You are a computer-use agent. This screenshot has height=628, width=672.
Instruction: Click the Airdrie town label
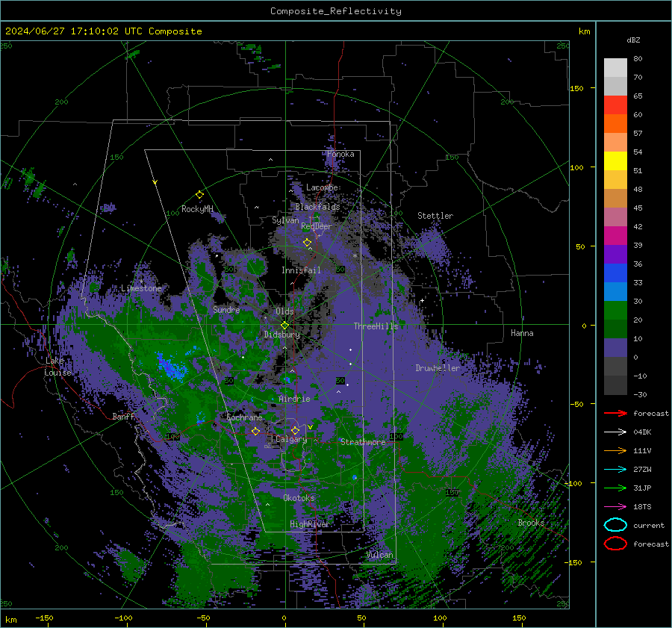click(x=294, y=399)
